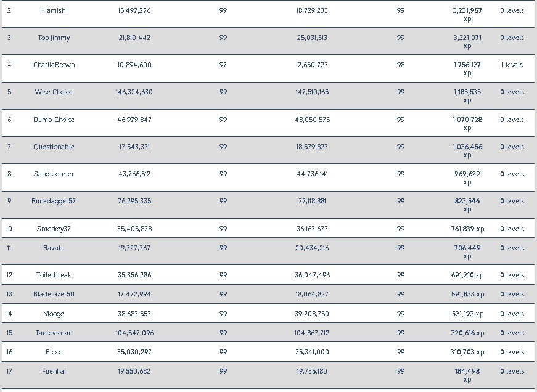Click on Toiletbreak in the list
The image size is (537, 392).
[x=54, y=275]
